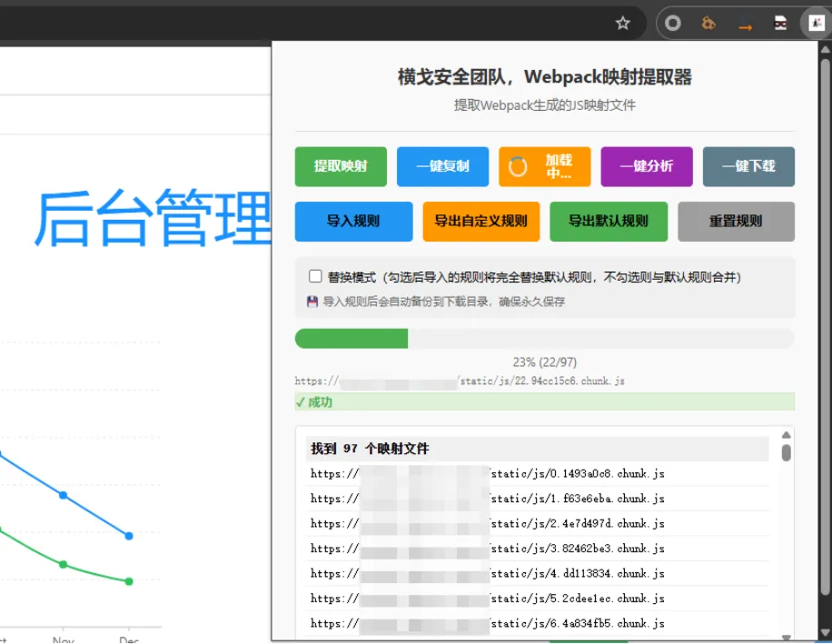Click the 一键下载 button
Screen dimensions: 832x644
(748, 166)
